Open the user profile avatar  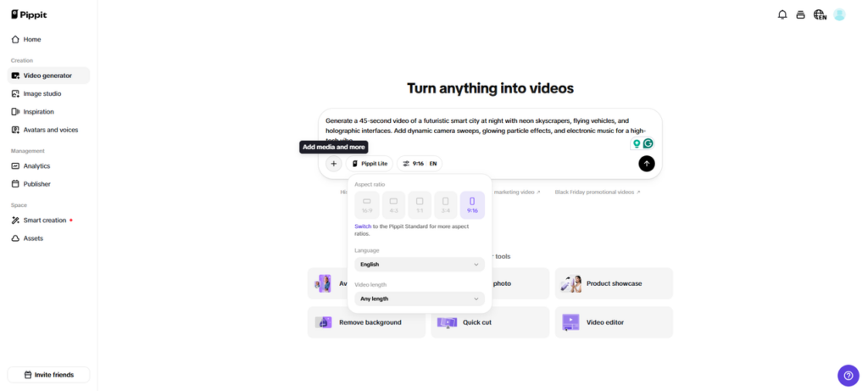click(x=839, y=14)
